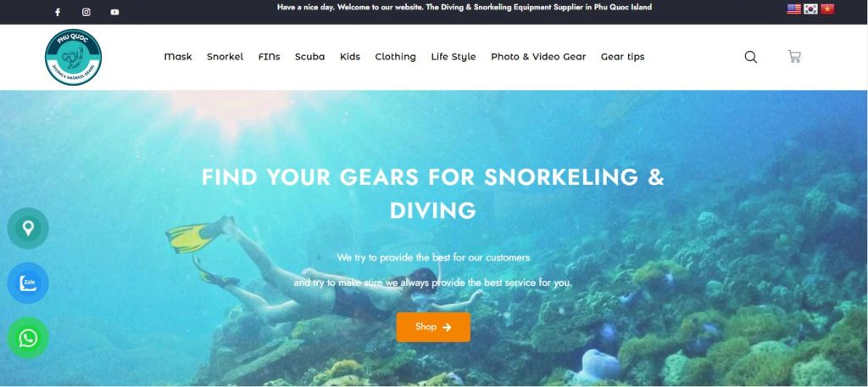Click the orange Shop button
This screenshot has width=868, height=387.
click(433, 327)
